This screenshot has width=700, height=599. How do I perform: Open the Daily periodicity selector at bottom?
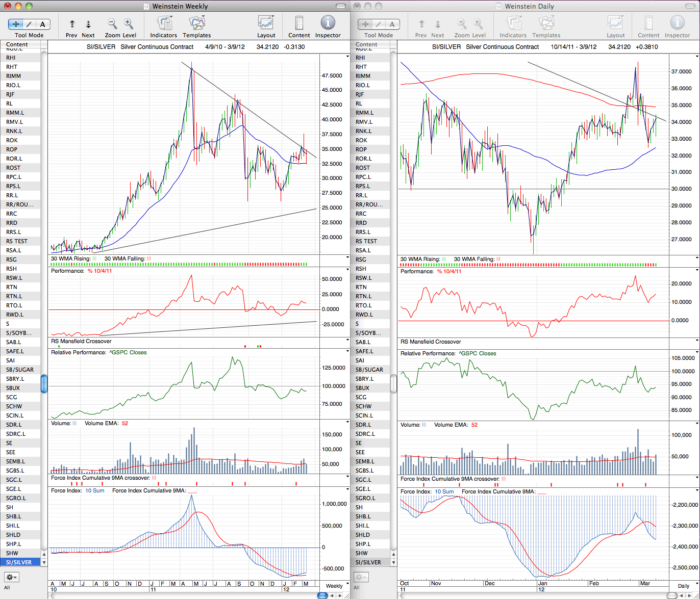click(x=684, y=586)
